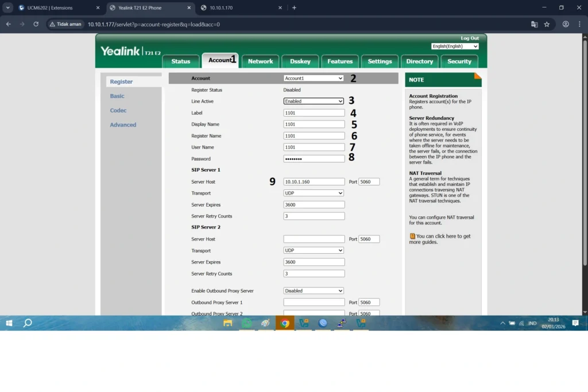Click the Log Out link
The height and width of the screenshot is (392, 588).
click(469, 38)
